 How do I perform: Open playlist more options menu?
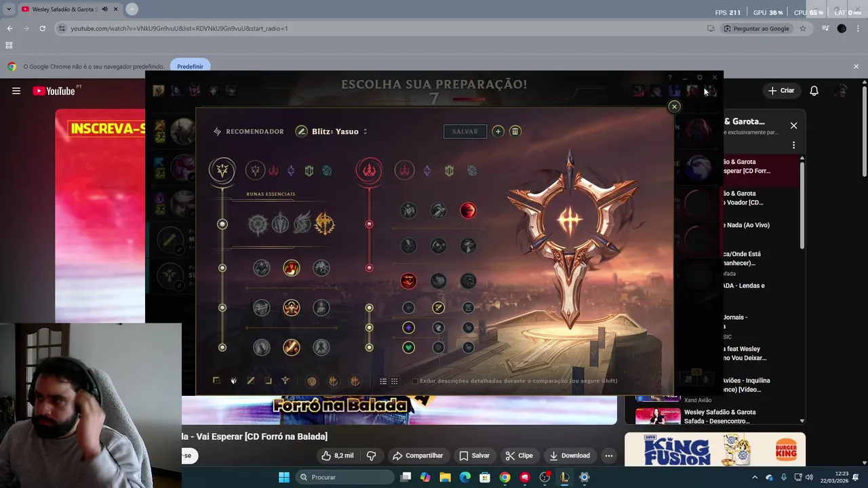click(x=793, y=145)
